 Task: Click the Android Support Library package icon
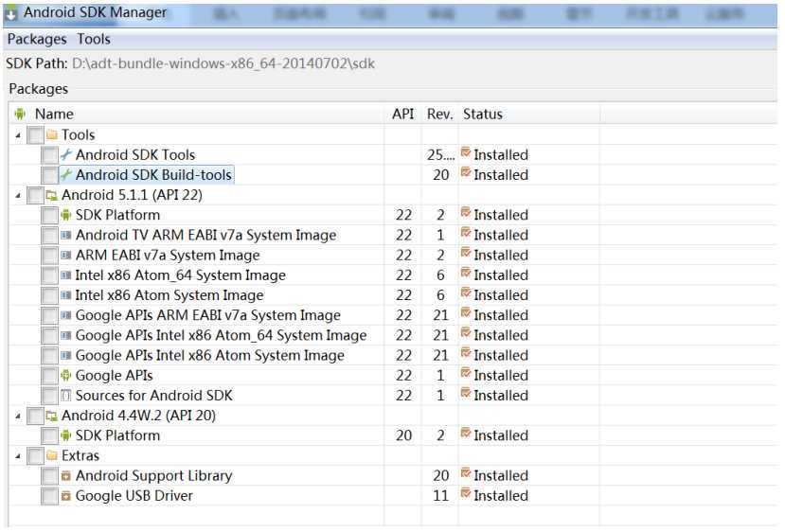pyautogui.click(x=66, y=476)
